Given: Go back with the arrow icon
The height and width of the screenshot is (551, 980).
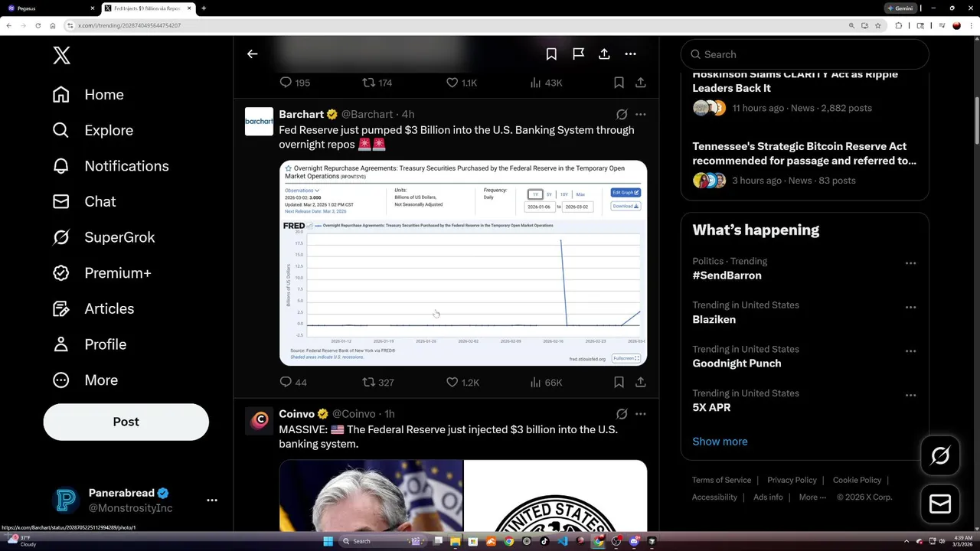Looking at the screenshot, I should (x=252, y=54).
